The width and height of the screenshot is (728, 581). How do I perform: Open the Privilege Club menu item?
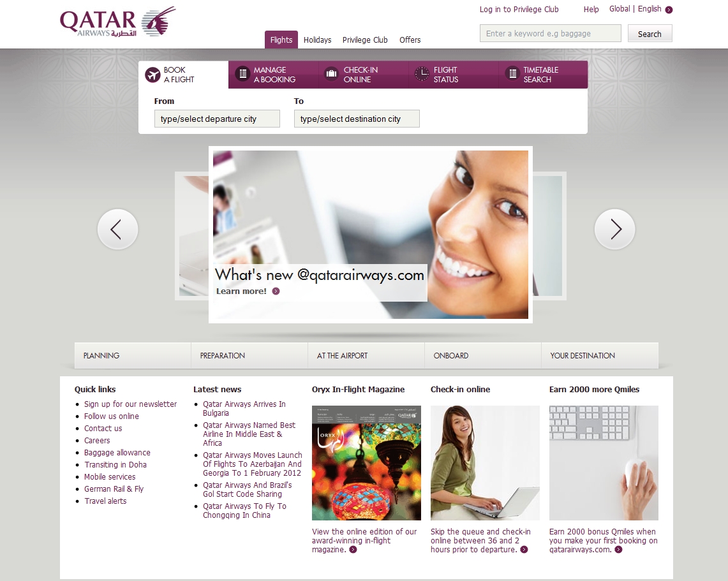coord(365,40)
